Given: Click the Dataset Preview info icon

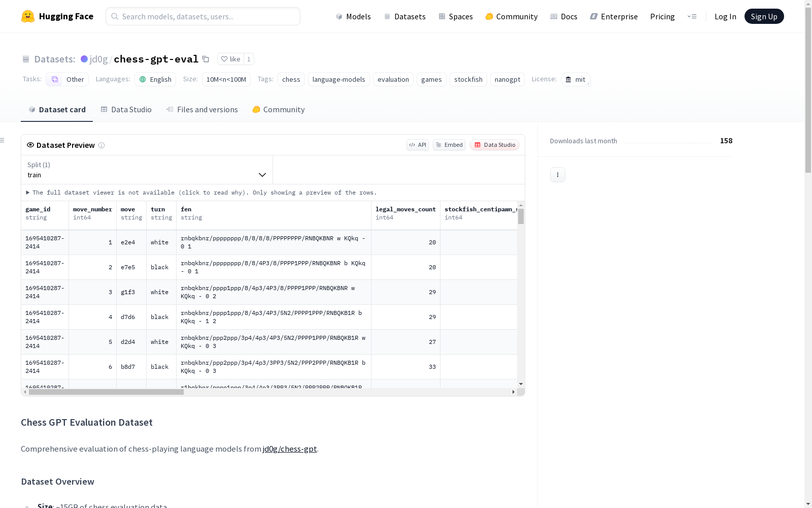Looking at the screenshot, I should [x=101, y=145].
